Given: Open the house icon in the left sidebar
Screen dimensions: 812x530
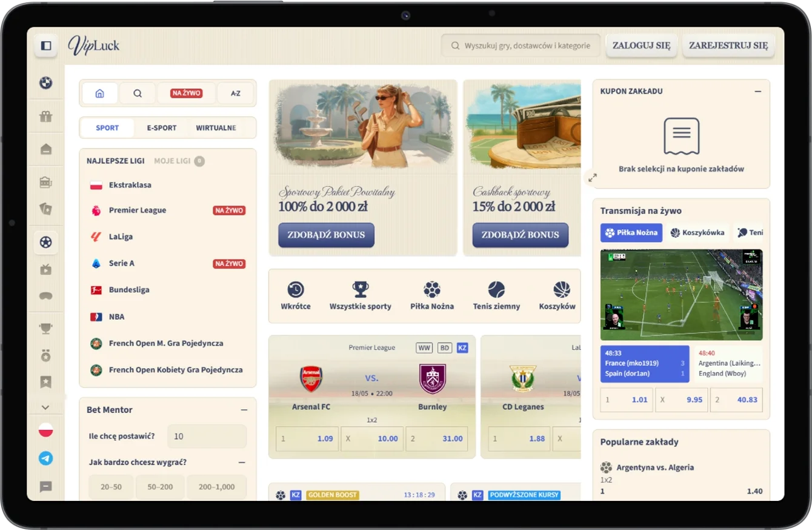Looking at the screenshot, I should click(x=46, y=149).
